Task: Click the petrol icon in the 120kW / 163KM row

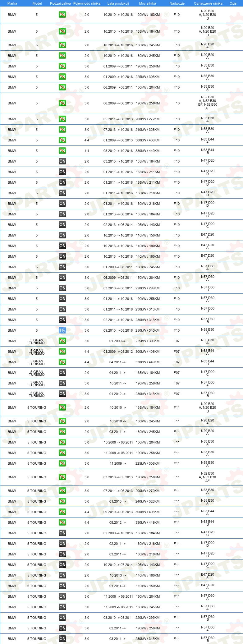Action: click(x=62, y=15)
